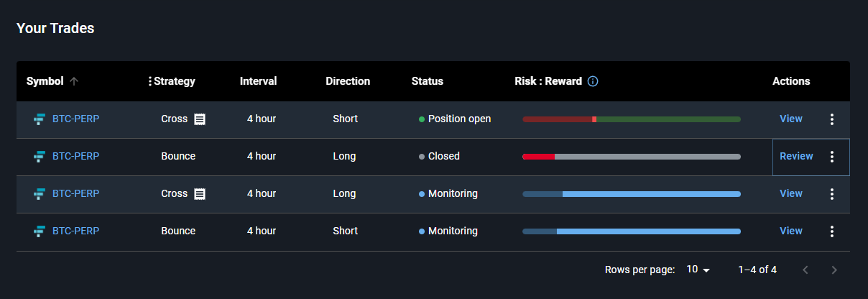Go to the previous page arrow
868x299 pixels.
(805, 270)
